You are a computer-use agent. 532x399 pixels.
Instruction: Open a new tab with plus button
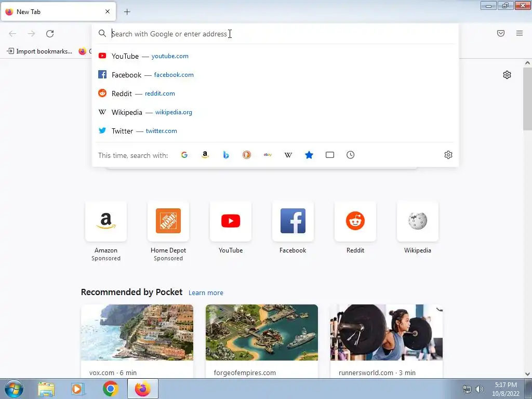coord(127,12)
